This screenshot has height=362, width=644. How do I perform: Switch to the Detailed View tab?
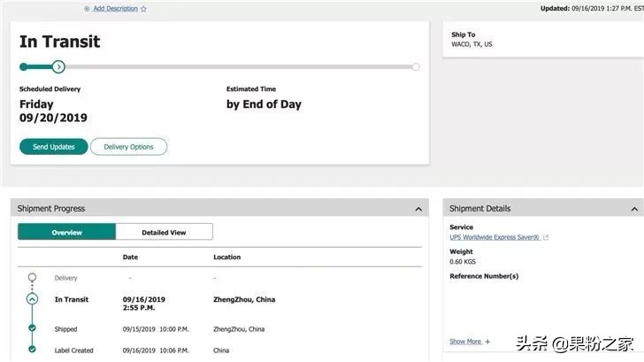point(164,232)
